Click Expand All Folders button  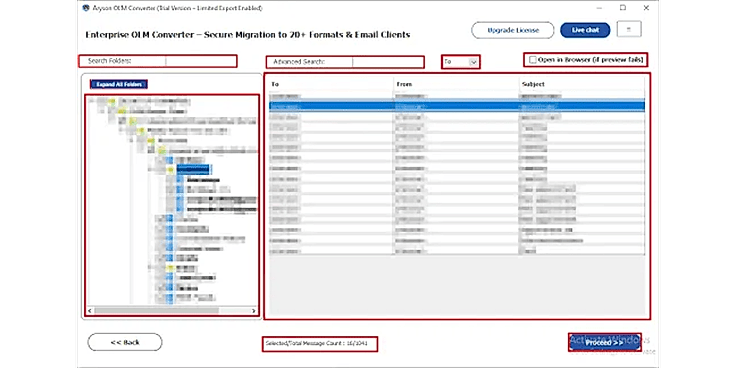(x=119, y=84)
